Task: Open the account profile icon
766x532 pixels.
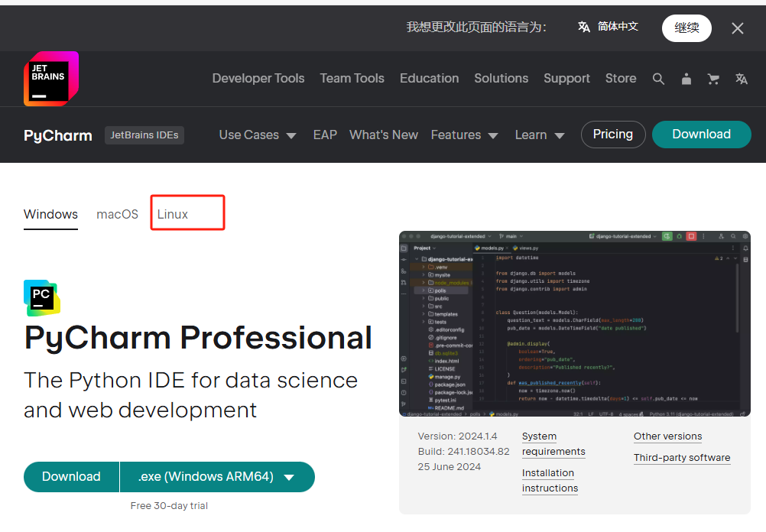Action: click(x=686, y=79)
